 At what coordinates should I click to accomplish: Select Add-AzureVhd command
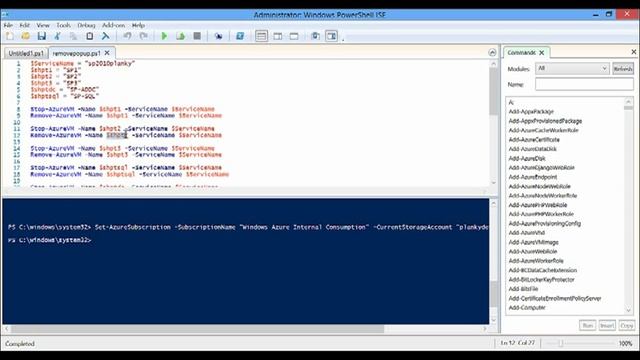(527, 233)
